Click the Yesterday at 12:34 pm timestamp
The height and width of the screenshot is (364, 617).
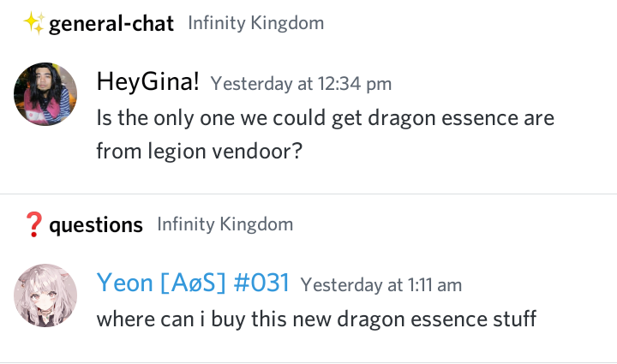point(301,83)
